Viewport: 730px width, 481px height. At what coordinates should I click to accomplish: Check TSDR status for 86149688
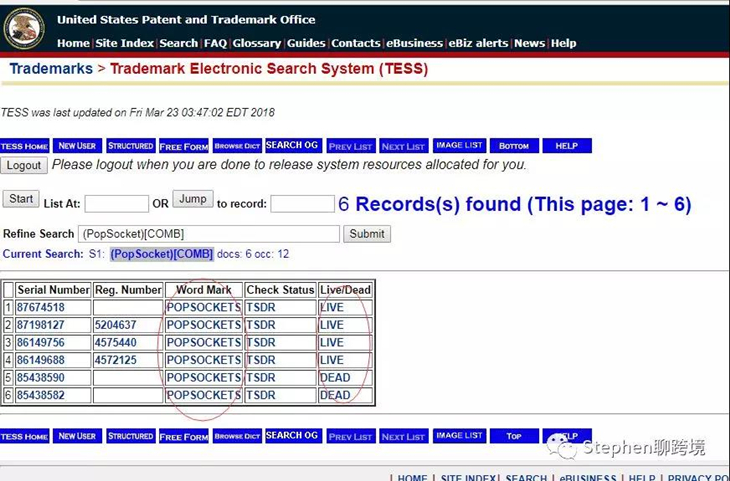261,360
